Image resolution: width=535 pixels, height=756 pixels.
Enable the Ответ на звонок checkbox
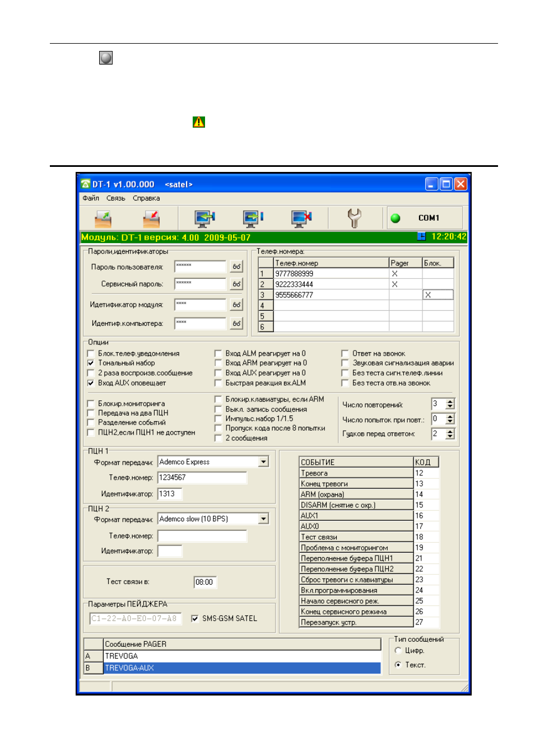click(345, 353)
